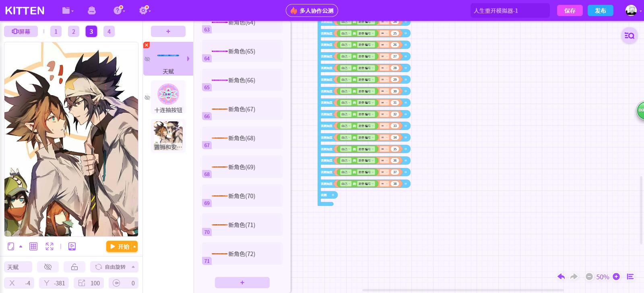The width and height of the screenshot is (644, 293).
Task: Toggle the eye icon beside 天赋 sprite card
Action: pyautogui.click(x=147, y=59)
